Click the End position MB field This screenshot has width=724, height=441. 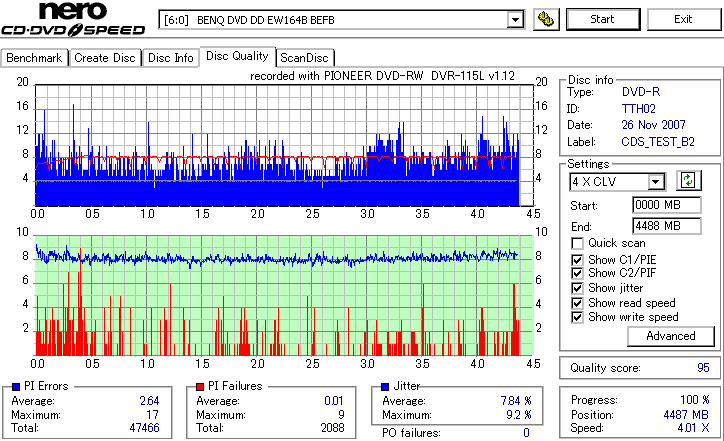[666, 226]
